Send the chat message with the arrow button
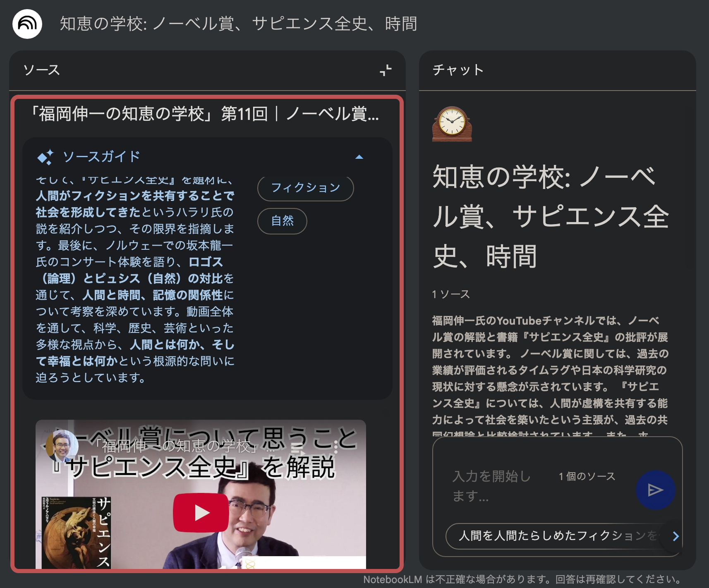 [655, 490]
